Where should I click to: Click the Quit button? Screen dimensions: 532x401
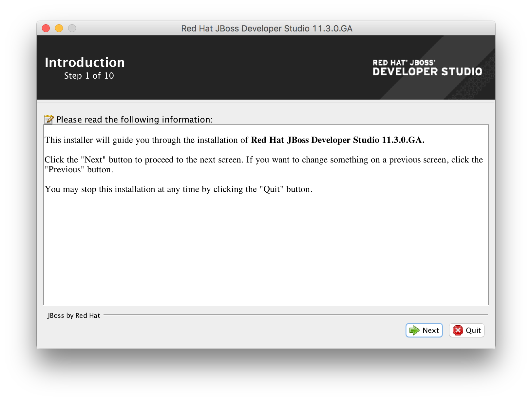(466, 330)
